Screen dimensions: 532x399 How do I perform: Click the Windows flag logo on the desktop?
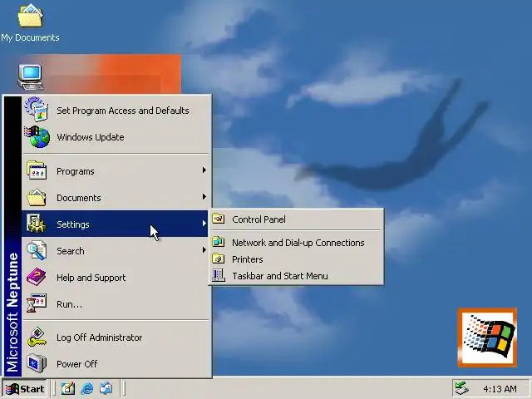pyautogui.click(x=487, y=337)
